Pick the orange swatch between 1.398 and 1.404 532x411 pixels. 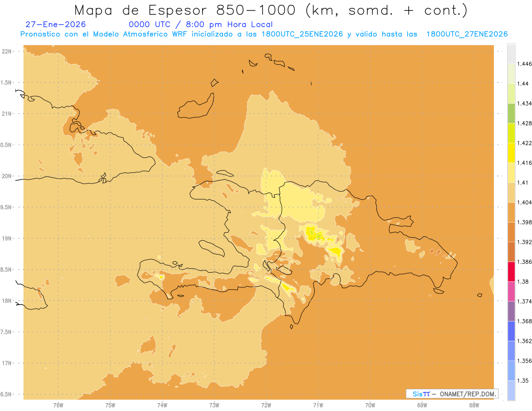(511, 212)
